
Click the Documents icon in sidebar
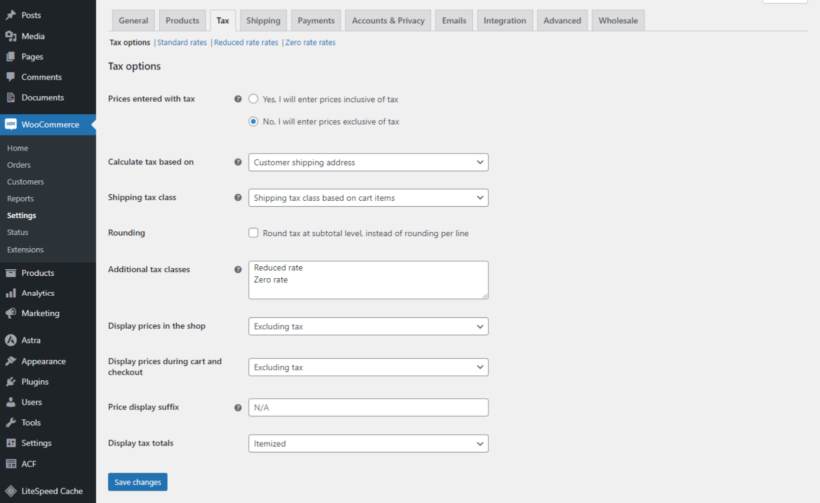[10, 97]
